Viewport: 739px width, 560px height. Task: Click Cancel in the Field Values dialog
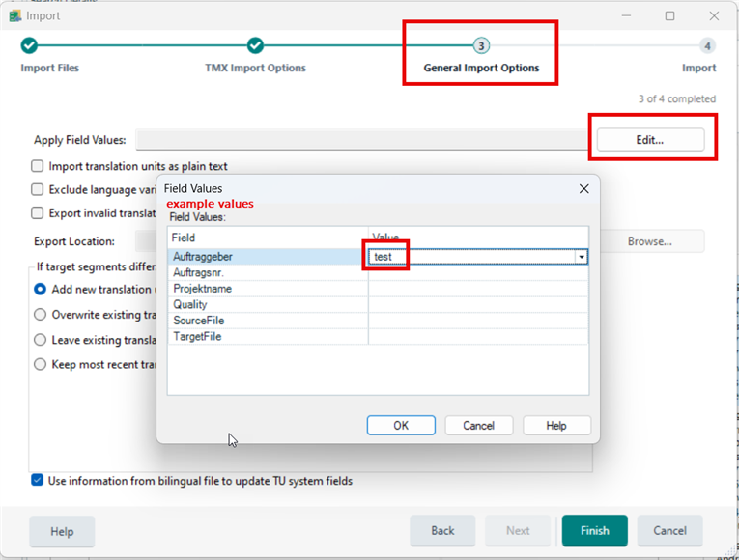(x=479, y=425)
